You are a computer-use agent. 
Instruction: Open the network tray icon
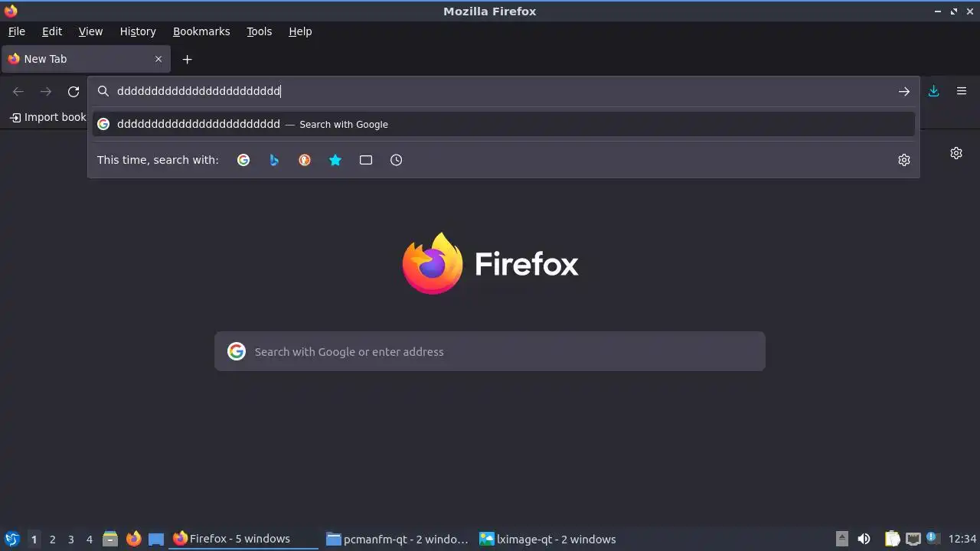coord(913,539)
